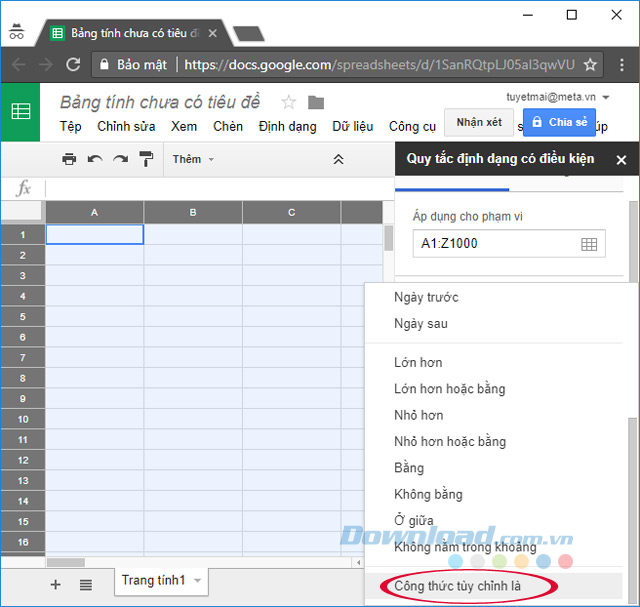Select the Paint format tool
This screenshot has width=640, height=607.
[146, 159]
